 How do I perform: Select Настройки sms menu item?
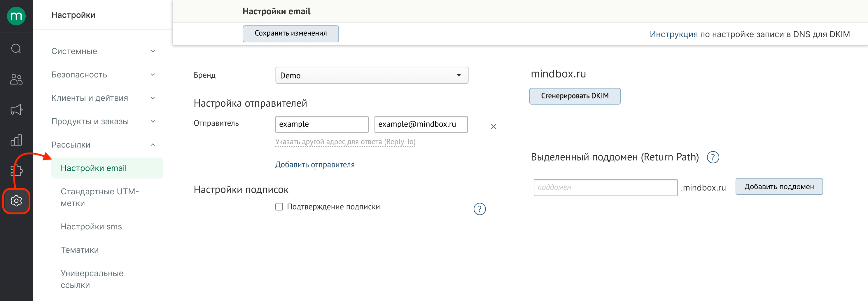click(91, 226)
